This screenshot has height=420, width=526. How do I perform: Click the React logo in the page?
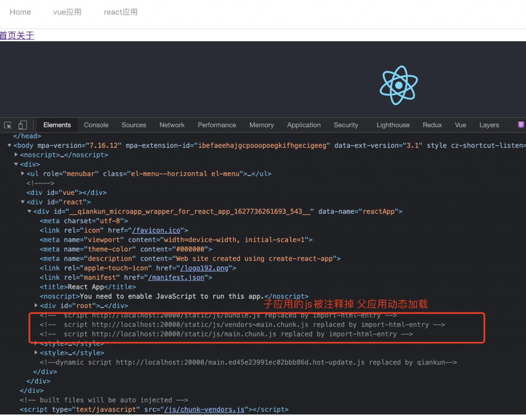click(399, 85)
